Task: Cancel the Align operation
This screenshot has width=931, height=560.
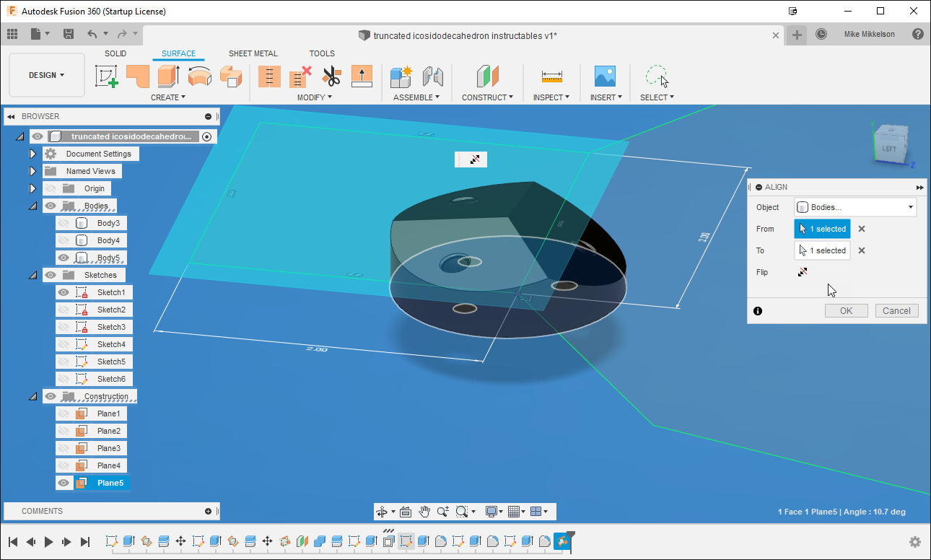Action: (896, 310)
